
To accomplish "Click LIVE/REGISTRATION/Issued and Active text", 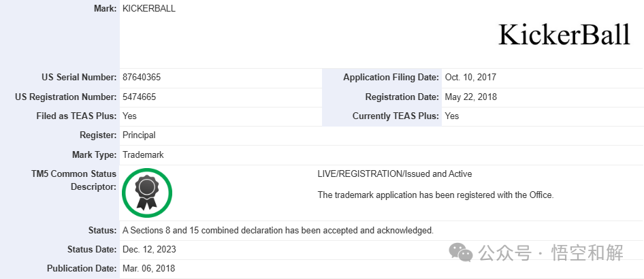I will coord(395,174).
